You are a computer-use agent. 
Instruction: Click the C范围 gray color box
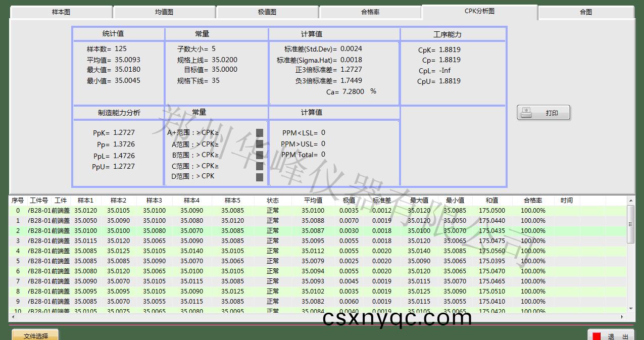pyautogui.click(x=260, y=166)
